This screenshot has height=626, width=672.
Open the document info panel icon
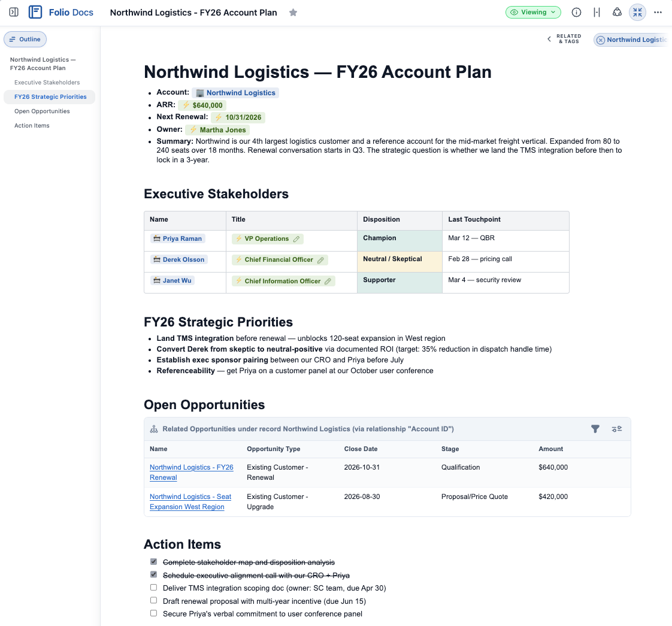pyautogui.click(x=576, y=12)
